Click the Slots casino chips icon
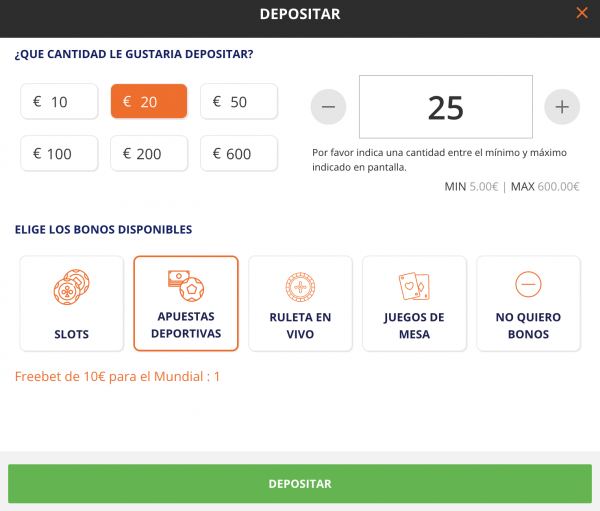This screenshot has width=600, height=511. click(72, 287)
